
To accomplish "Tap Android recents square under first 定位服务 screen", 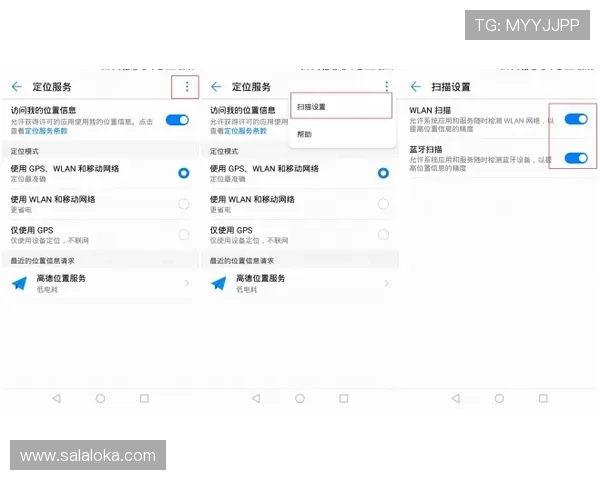I will tap(144, 398).
